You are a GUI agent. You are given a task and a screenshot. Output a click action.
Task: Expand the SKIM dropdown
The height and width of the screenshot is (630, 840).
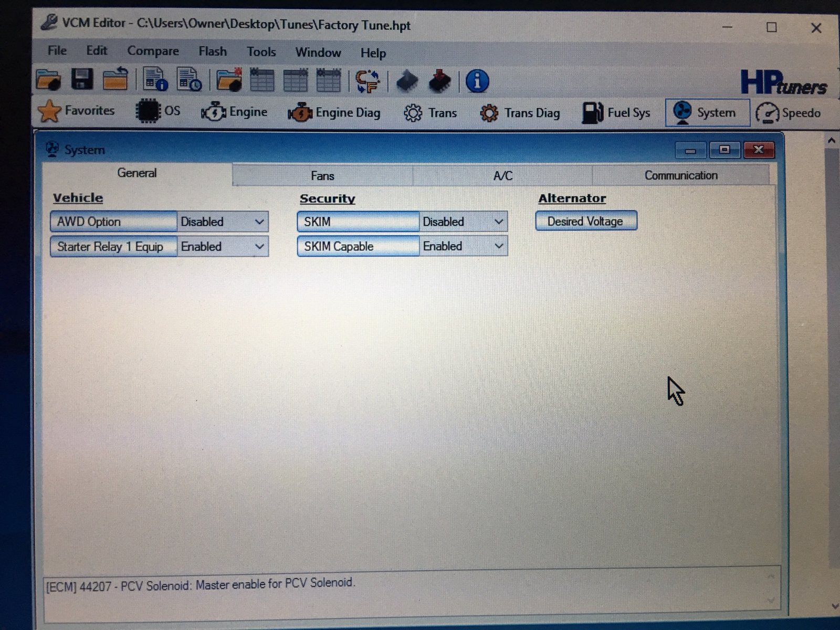click(x=499, y=222)
